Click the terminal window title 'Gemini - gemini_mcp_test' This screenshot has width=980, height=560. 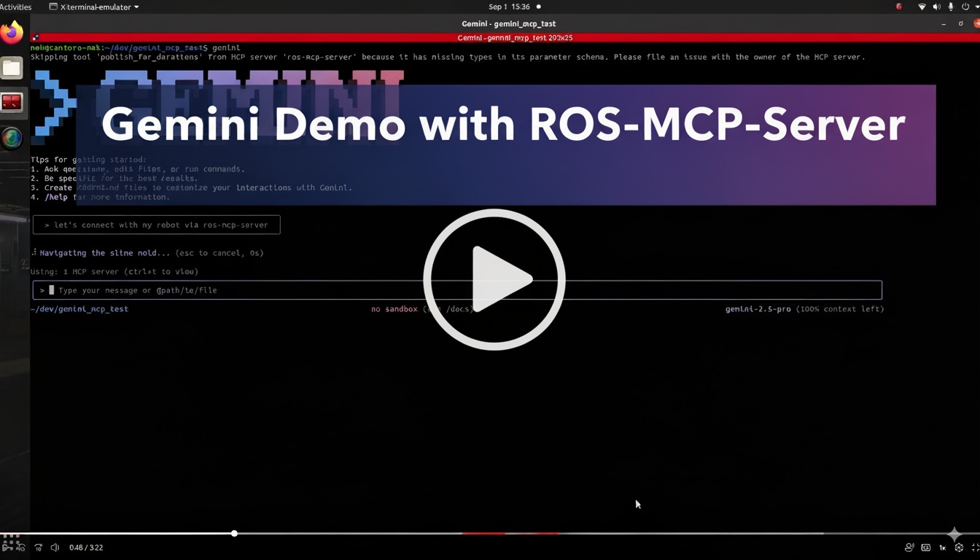point(509,24)
